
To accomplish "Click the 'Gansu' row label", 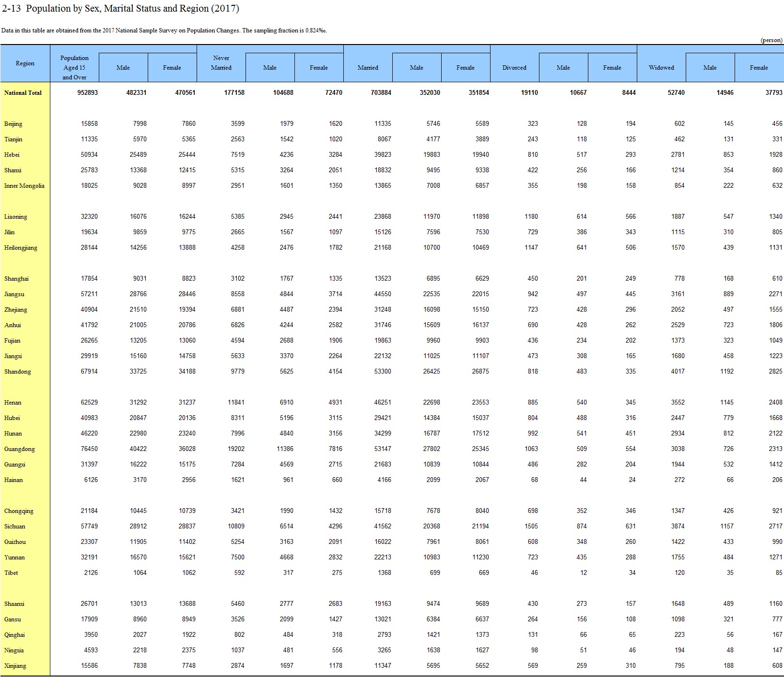I will coord(13,619).
